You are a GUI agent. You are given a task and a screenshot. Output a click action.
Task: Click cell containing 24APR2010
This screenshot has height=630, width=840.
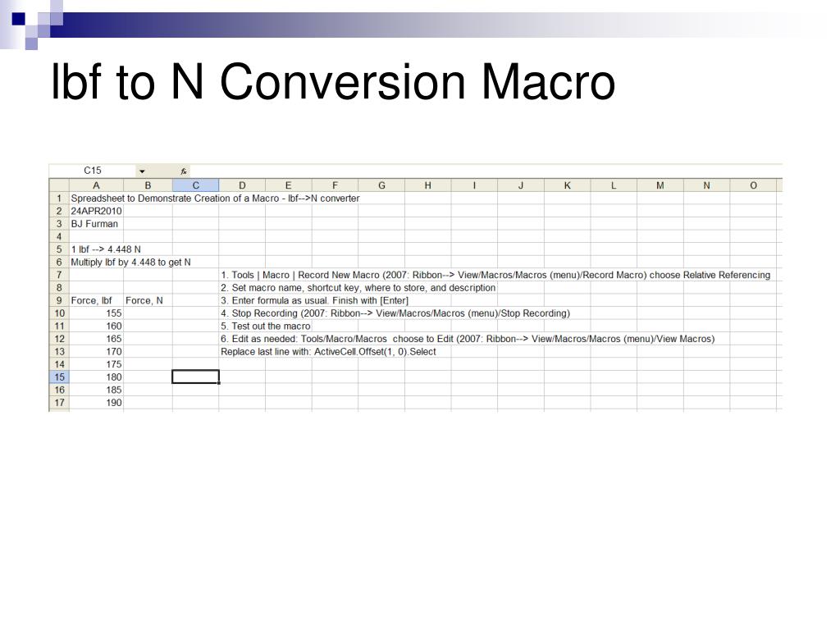point(97,211)
